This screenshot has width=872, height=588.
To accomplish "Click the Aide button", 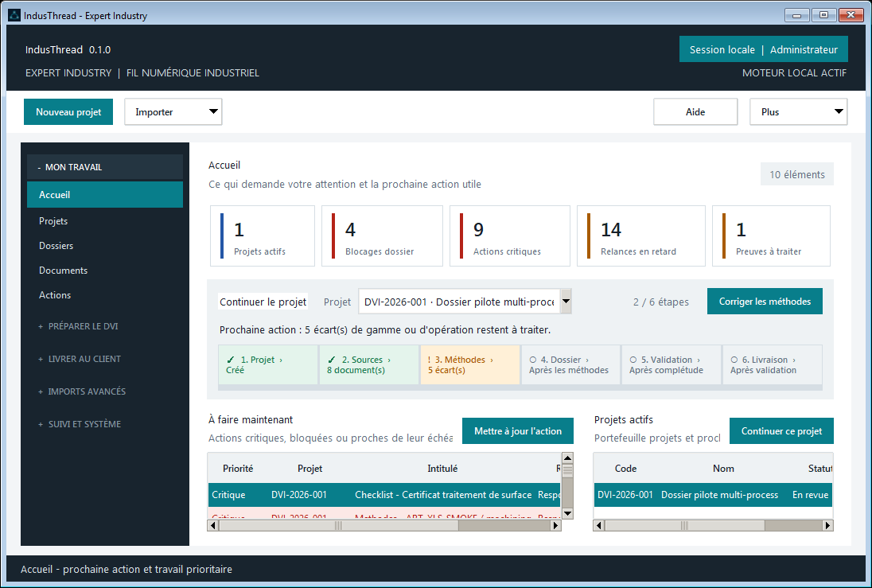I will point(695,112).
